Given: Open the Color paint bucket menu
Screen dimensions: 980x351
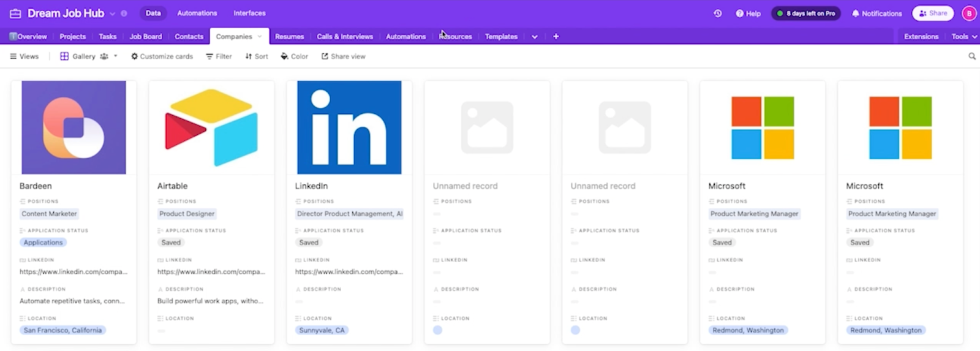Looking at the screenshot, I should [294, 56].
